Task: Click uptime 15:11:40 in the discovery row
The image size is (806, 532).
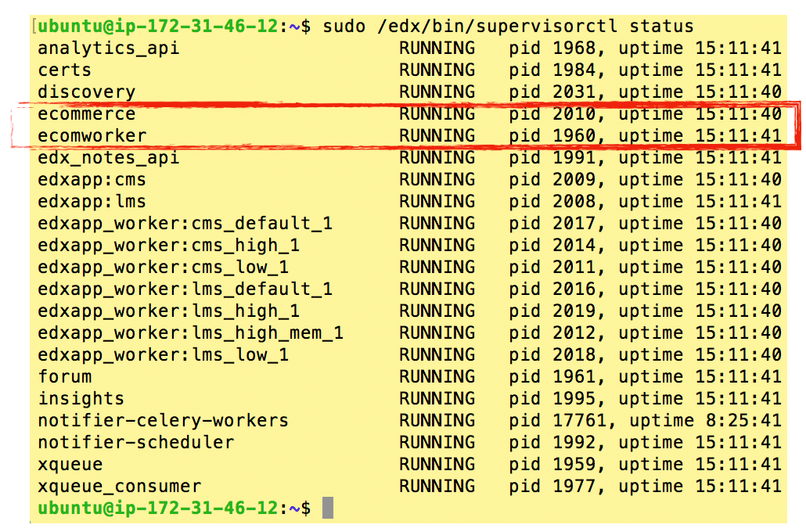Action: [x=700, y=92]
